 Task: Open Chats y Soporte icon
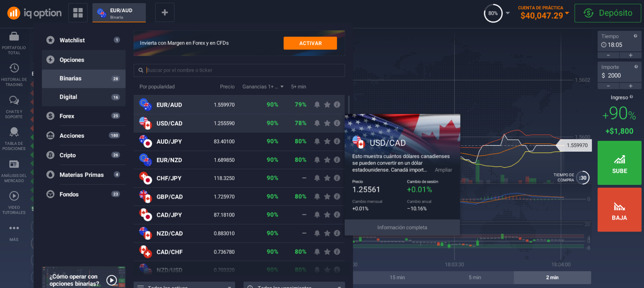(x=14, y=100)
